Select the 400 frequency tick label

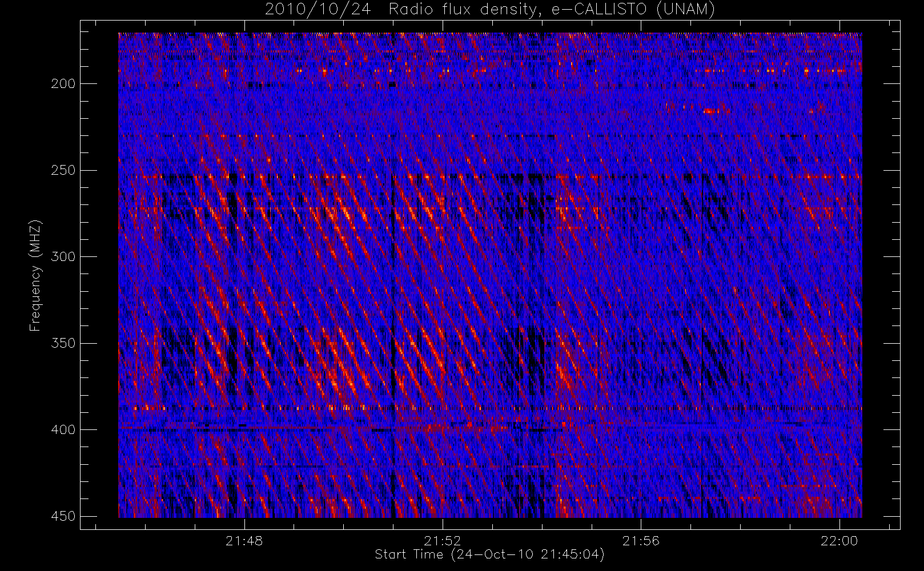tap(63, 429)
